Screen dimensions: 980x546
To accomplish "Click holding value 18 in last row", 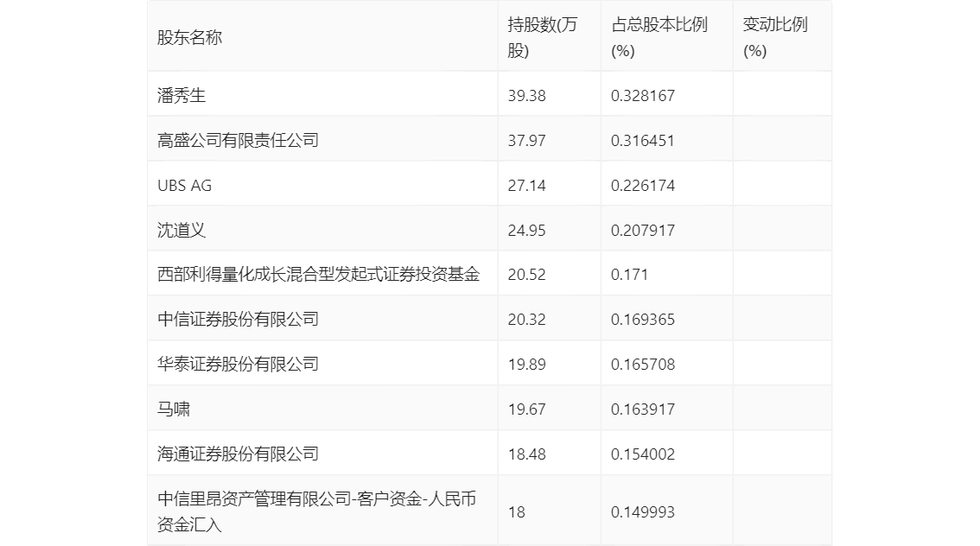I will tap(516, 512).
